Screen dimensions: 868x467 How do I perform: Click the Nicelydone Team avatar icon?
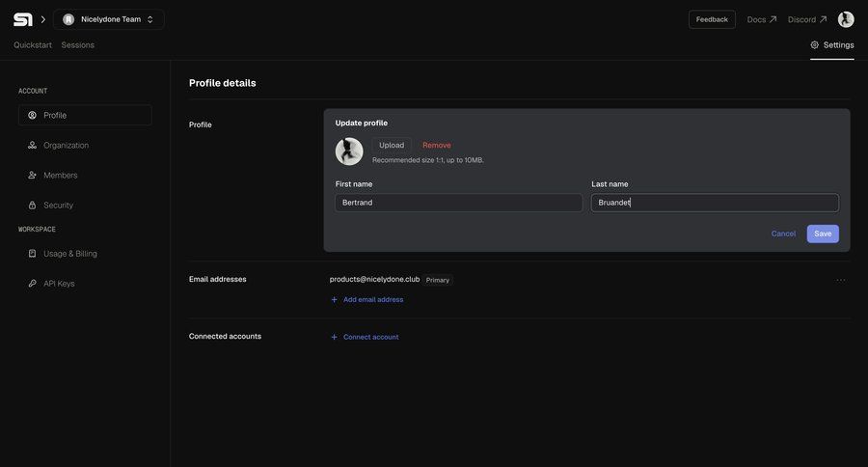click(x=68, y=19)
